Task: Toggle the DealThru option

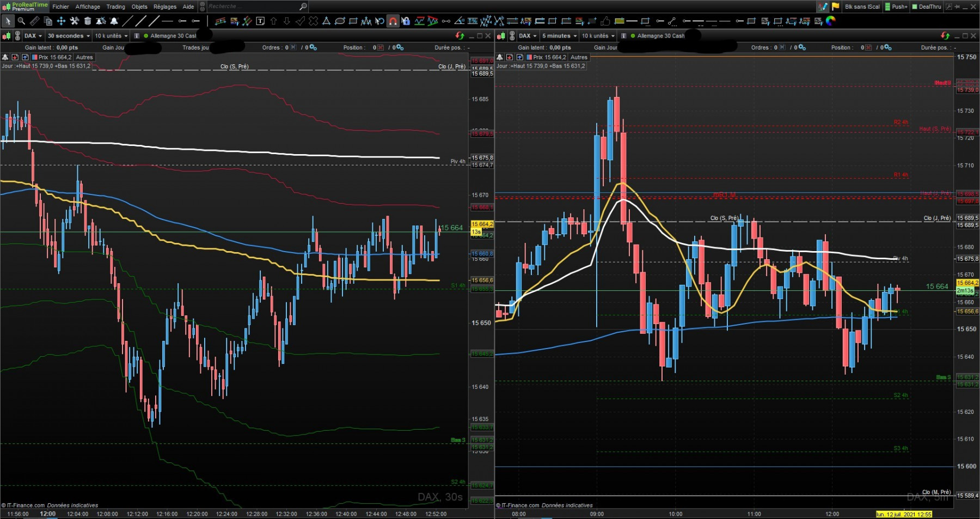Action: click(x=927, y=7)
